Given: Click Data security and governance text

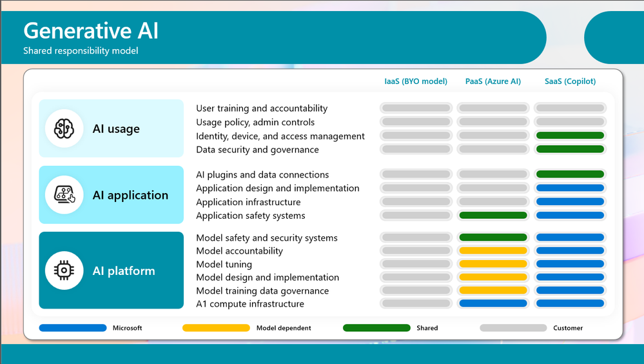Looking at the screenshot, I should (x=257, y=150).
